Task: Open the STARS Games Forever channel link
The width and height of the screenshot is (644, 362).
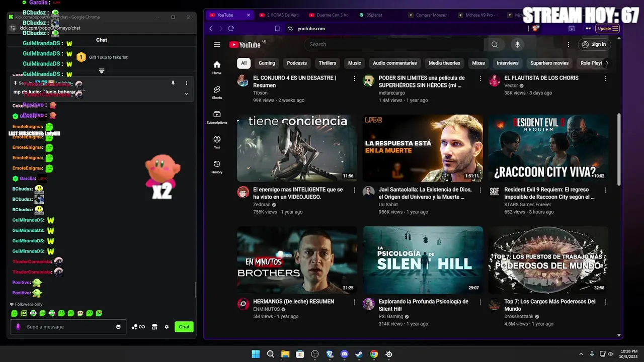Action: [x=528, y=205]
